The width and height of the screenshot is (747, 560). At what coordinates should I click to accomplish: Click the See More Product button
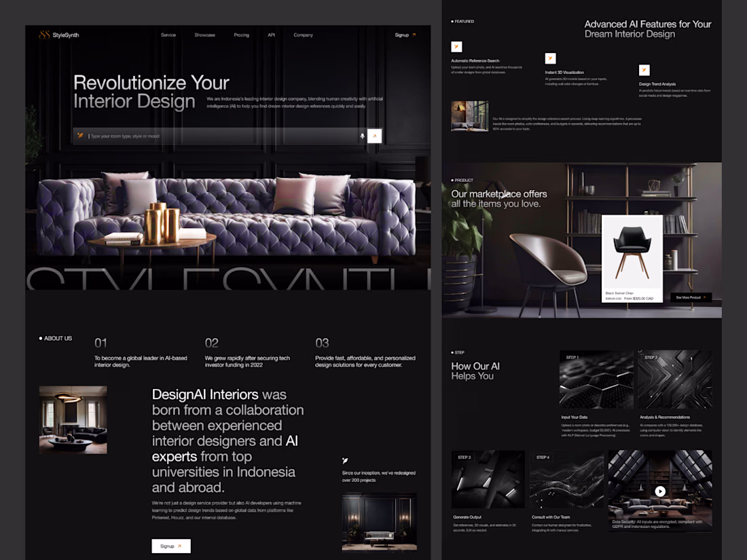coord(691,297)
